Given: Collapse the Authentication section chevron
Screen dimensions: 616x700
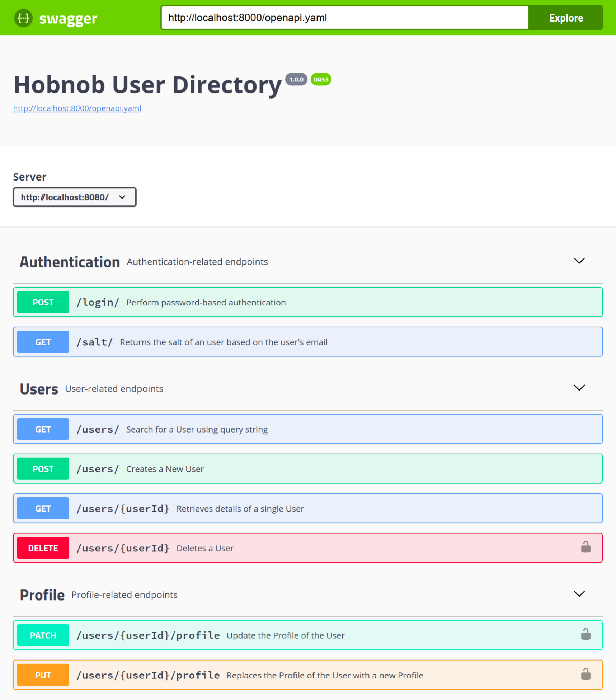Looking at the screenshot, I should coord(579,261).
